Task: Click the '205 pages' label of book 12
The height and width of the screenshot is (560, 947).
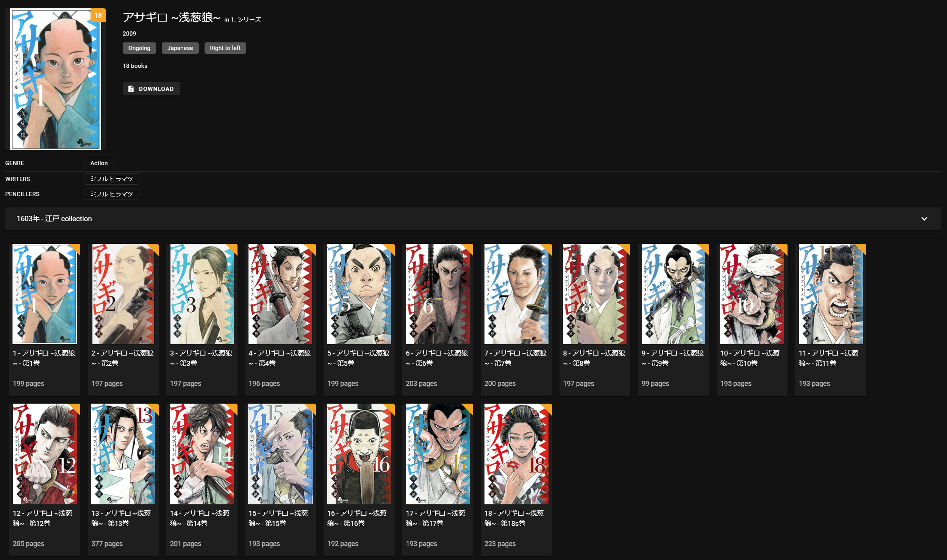Action: [x=28, y=544]
